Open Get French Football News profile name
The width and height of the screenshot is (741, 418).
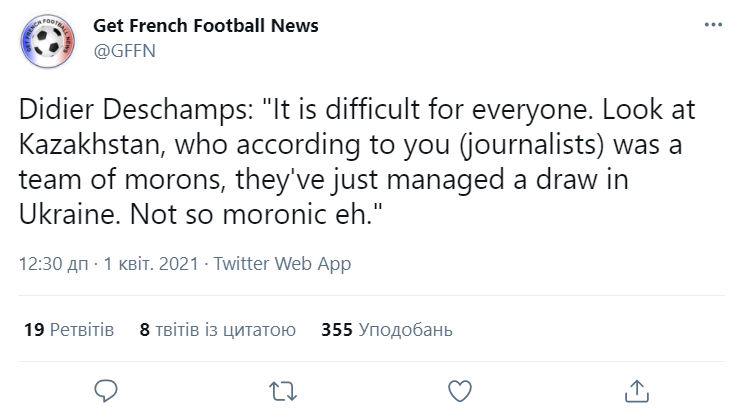click(x=206, y=26)
